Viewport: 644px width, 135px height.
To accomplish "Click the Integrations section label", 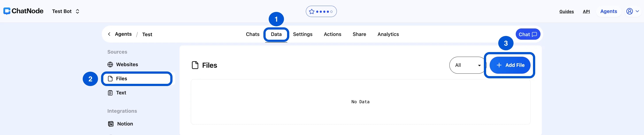I will [122, 111].
